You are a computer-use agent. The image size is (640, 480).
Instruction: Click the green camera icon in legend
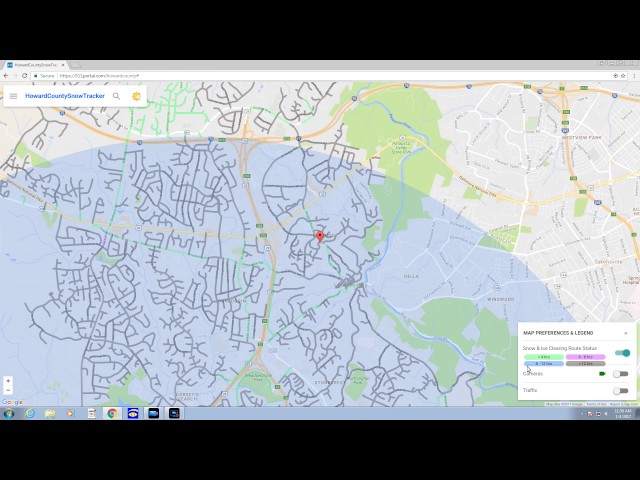click(x=602, y=373)
